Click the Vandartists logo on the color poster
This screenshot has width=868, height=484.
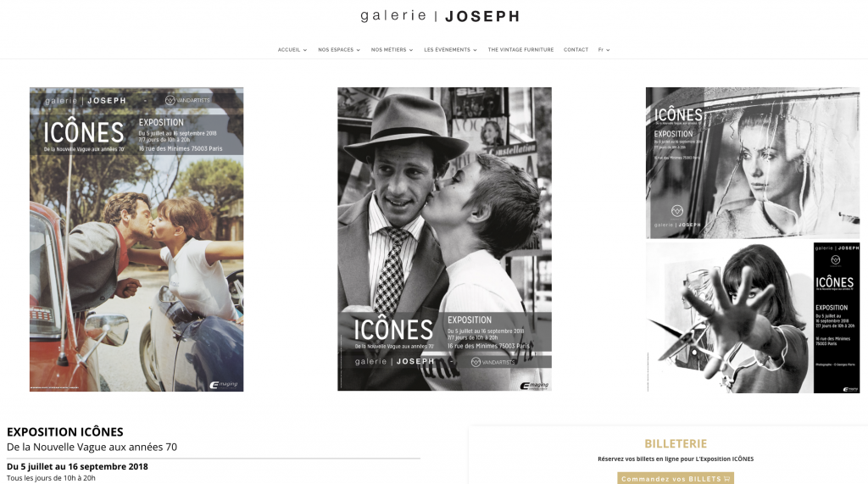click(187, 100)
